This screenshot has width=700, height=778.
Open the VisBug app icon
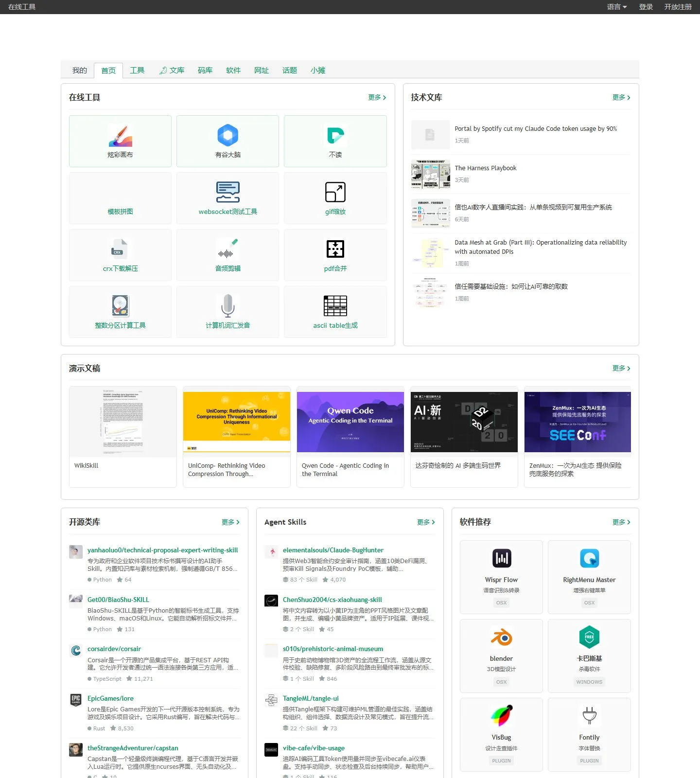pos(501,716)
